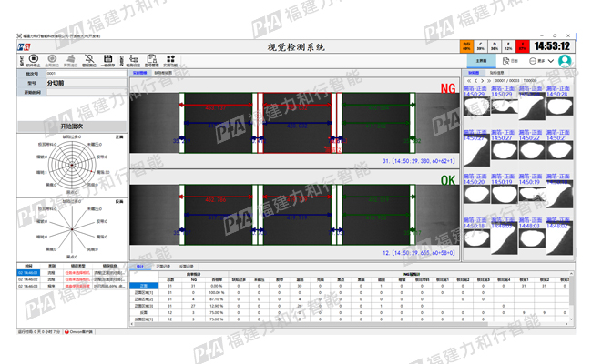
Task: Jump to first defect page double arrow
Action: coord(468,80)
